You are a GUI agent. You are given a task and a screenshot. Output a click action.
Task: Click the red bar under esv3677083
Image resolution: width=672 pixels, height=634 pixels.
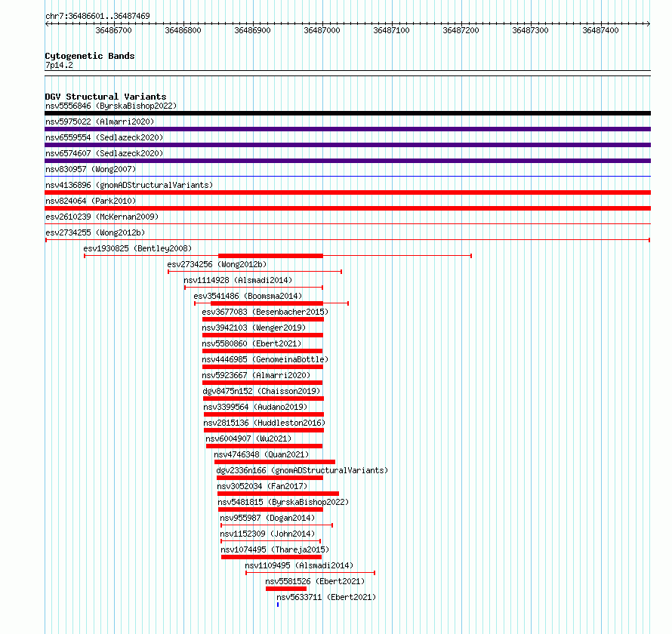tap(263, 319)
